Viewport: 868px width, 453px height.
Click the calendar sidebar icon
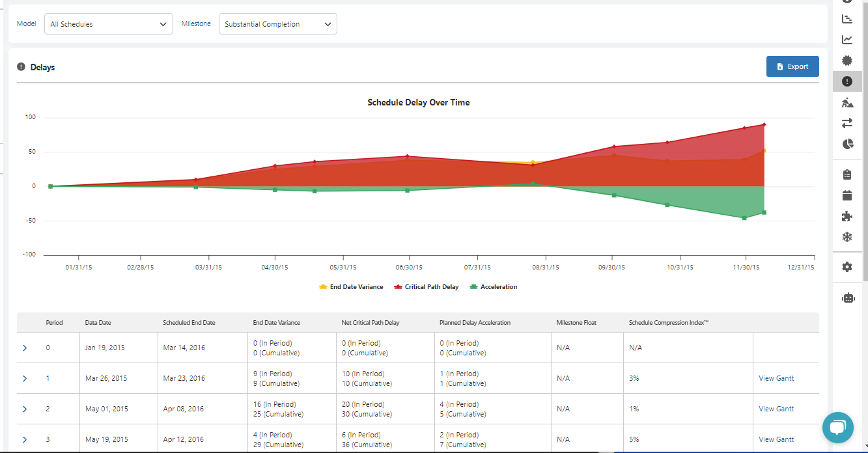coord(847,195)
